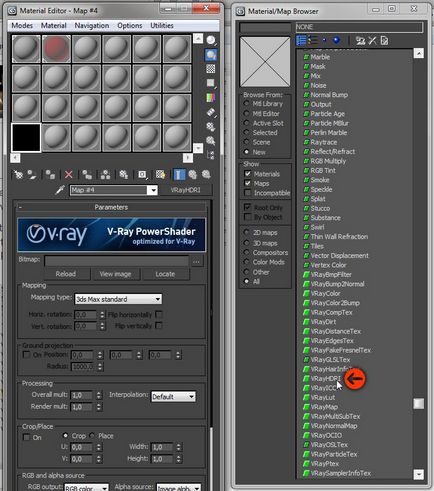Click the VRayHDRI map type button

pos(185,190)
